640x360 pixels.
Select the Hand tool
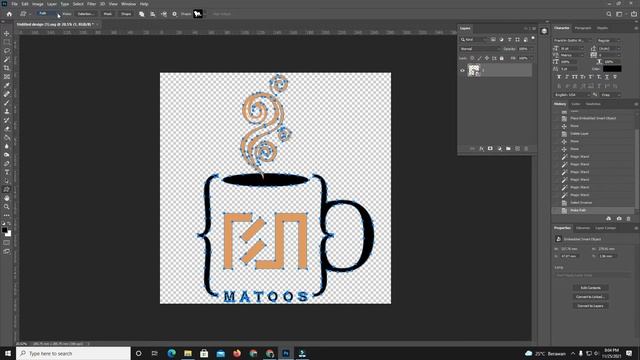[x=7, y=198]
